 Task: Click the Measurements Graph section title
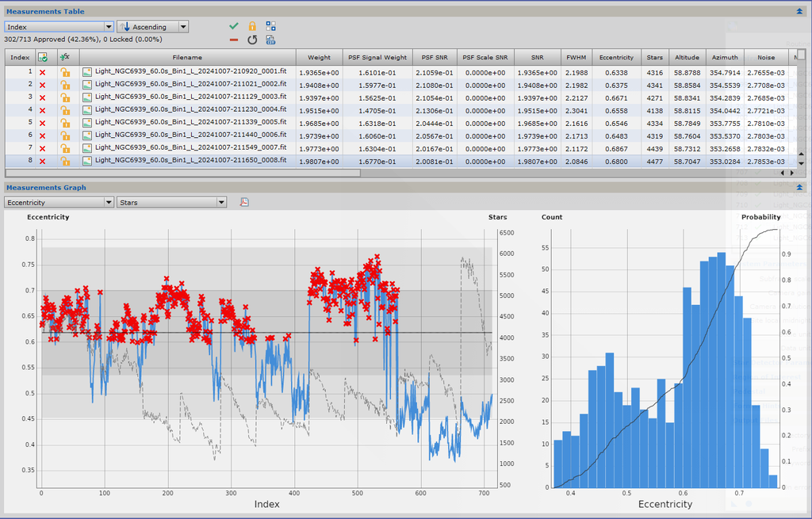tap(46, 187)
